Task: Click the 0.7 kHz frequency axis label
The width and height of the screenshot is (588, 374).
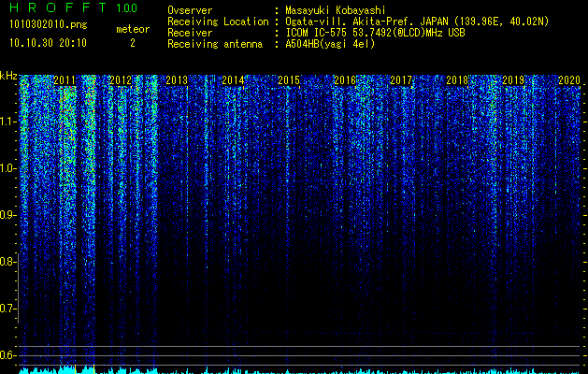Action: pos(7,309)
